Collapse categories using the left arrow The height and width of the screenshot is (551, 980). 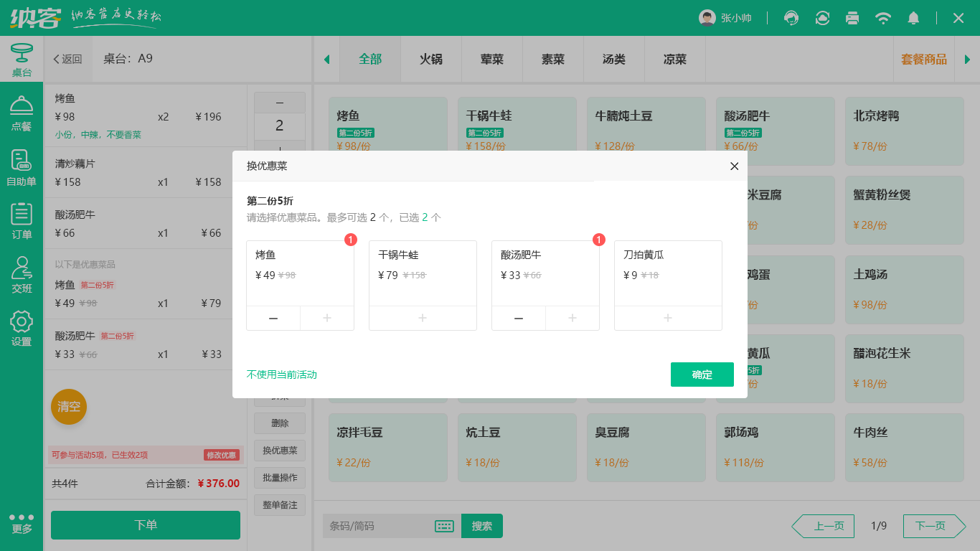(x=326, y=59)
